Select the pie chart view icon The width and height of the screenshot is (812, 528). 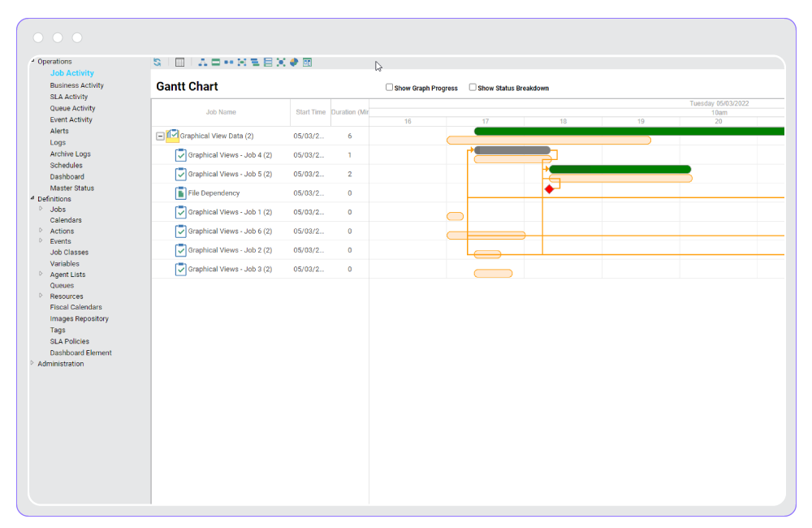293,62
